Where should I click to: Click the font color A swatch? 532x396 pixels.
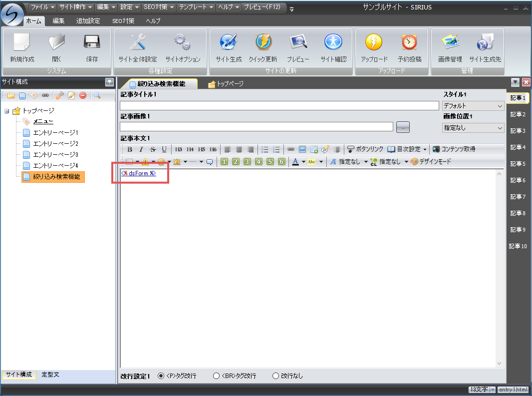[x=295, y=162]
